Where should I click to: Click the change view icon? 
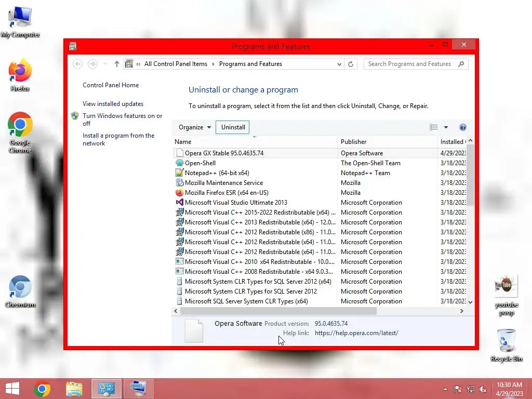[x=434, y=127]
